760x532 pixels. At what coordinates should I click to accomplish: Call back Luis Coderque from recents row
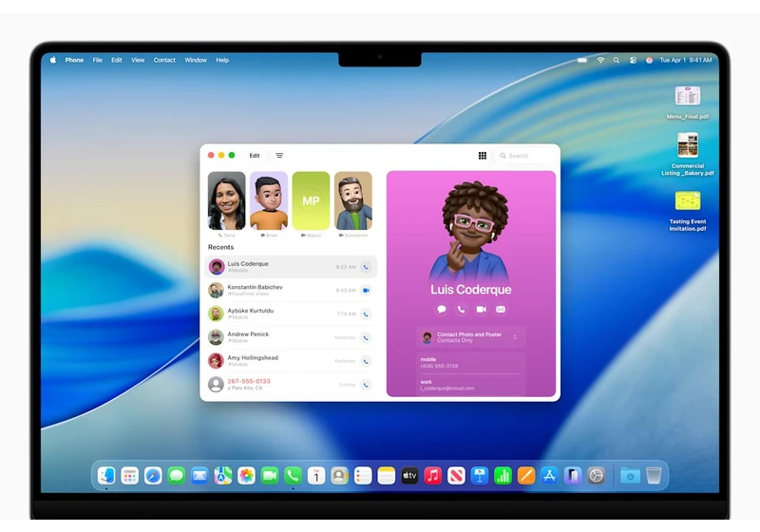[x=366, y=267]
